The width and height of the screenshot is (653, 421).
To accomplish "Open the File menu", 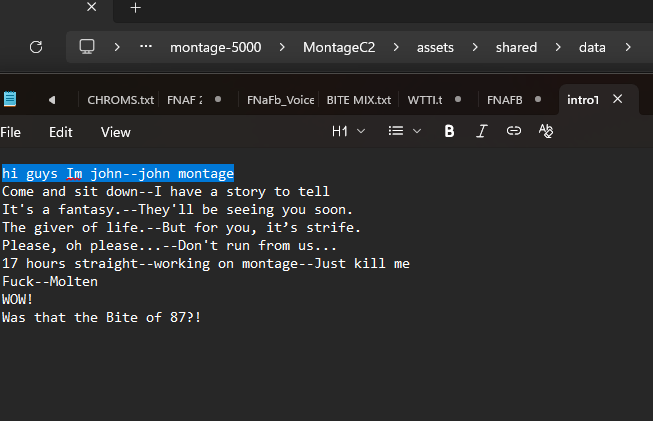I will point(10,132).
